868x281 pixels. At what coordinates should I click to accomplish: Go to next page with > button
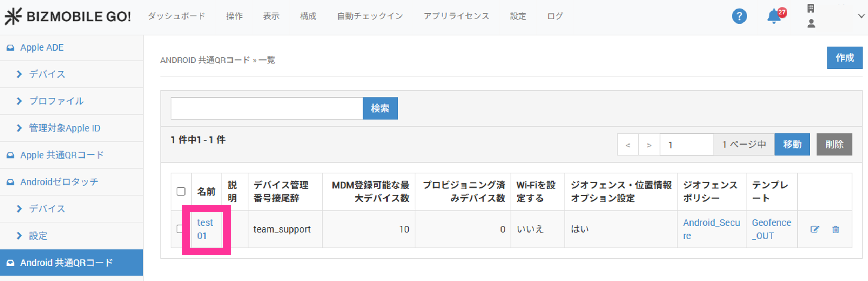click(x=649, y=145)
